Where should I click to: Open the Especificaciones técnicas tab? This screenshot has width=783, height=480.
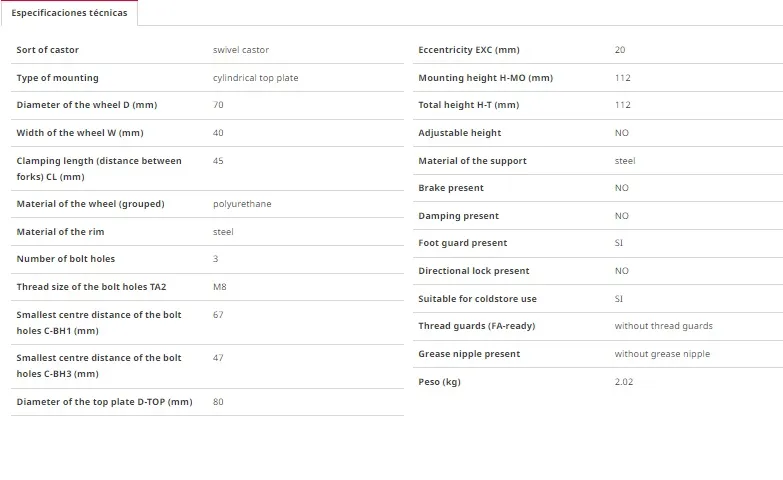69,13
